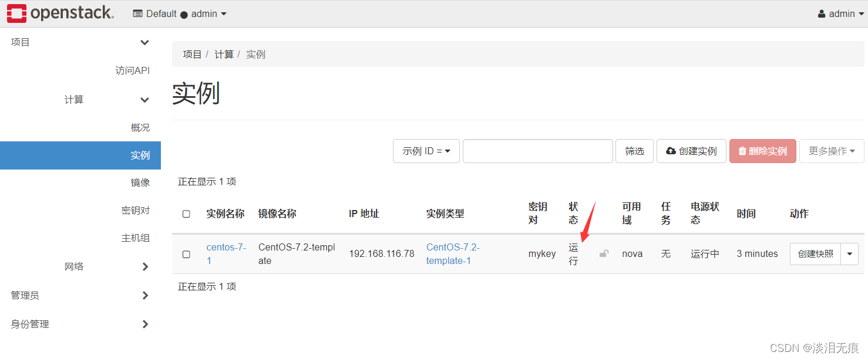Click the 无 task cell
The width and height of the screenshot is (868, 359).
(666, 253)
